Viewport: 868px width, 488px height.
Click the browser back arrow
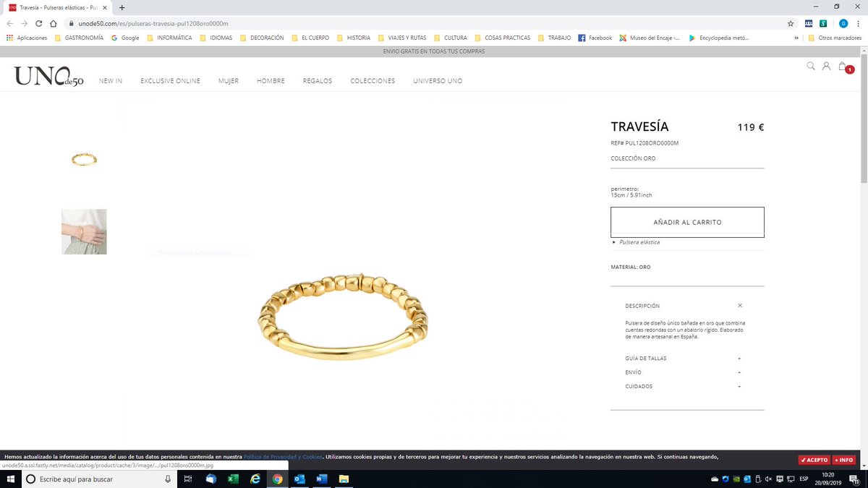pos(10,23)
